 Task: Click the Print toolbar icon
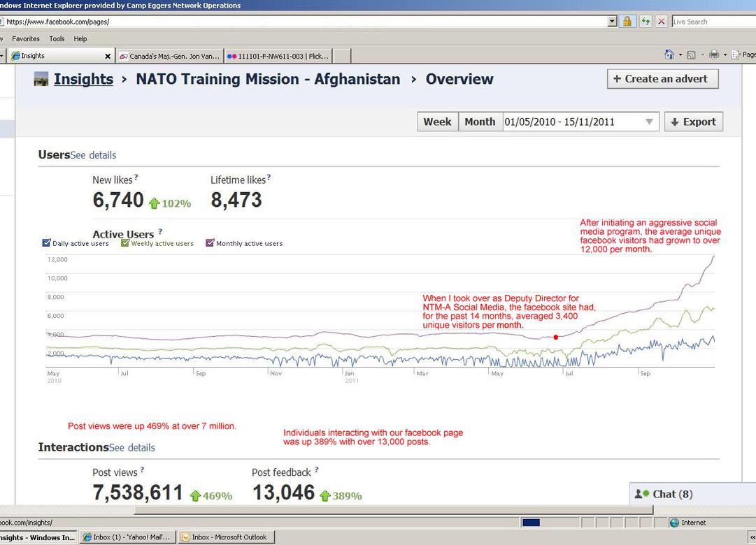coord(714,54)
